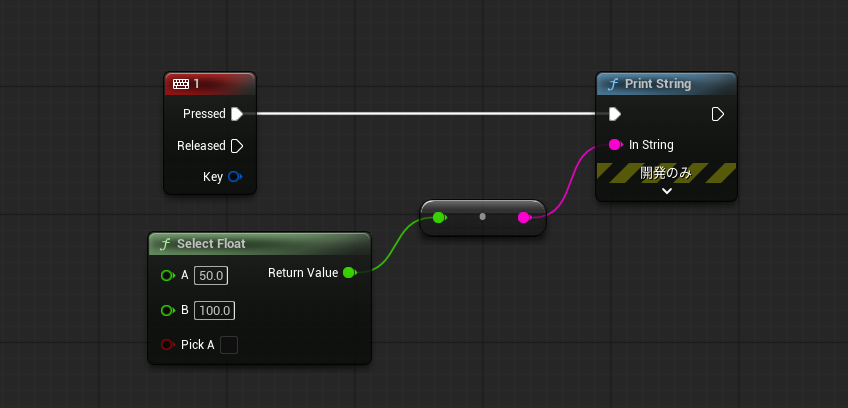The width and height of the screenshot is (848, 408).
Task: Click the conversion node's magenta output pin
Action: click(524, 217)
